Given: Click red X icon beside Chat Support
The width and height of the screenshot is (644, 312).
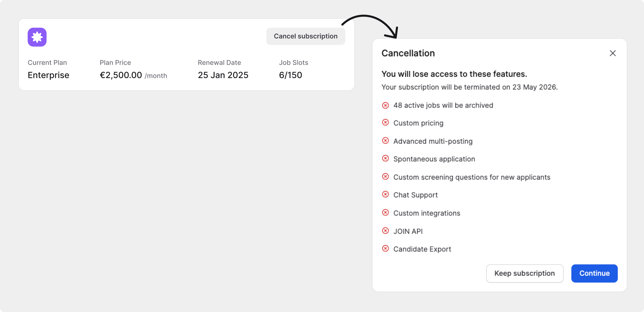Looking at the screenshot, I should coord(385,194).
